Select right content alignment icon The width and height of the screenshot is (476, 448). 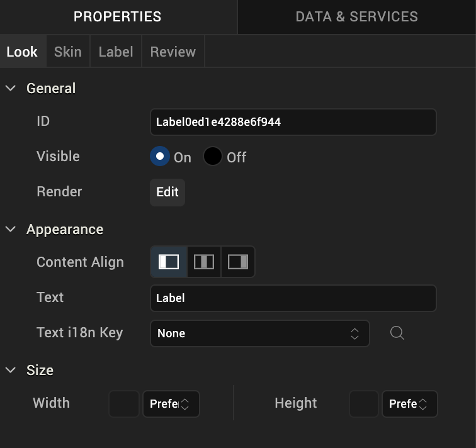pyautogui.click(x=238, y=262)
